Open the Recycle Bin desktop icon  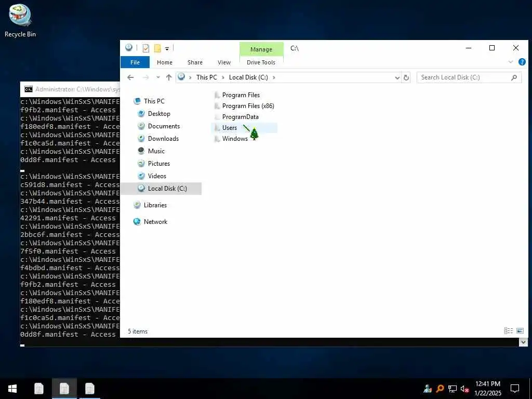click(20, 20)
